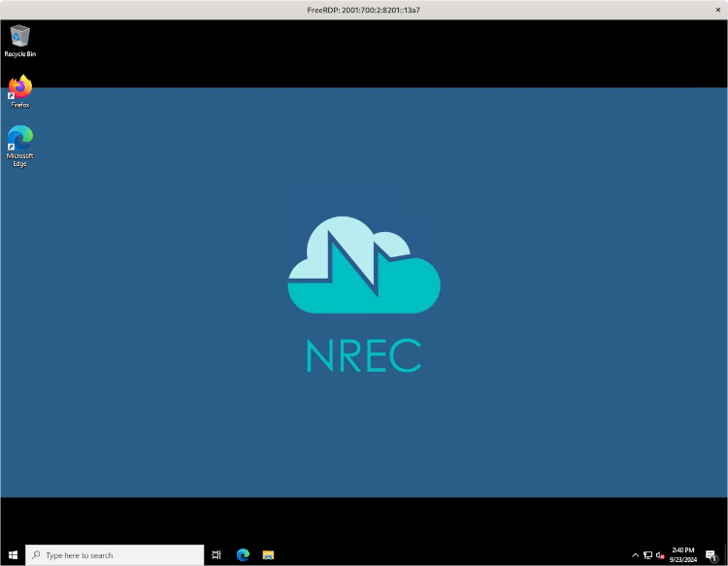Open the clock and date flyout
Viewport: 728px width, 566px height.
(683, 555)
